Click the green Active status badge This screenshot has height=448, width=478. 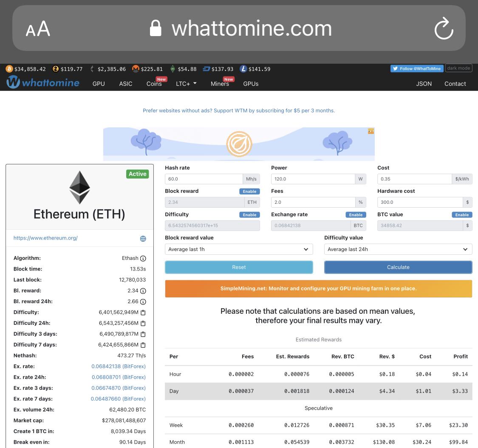[138, 174]
